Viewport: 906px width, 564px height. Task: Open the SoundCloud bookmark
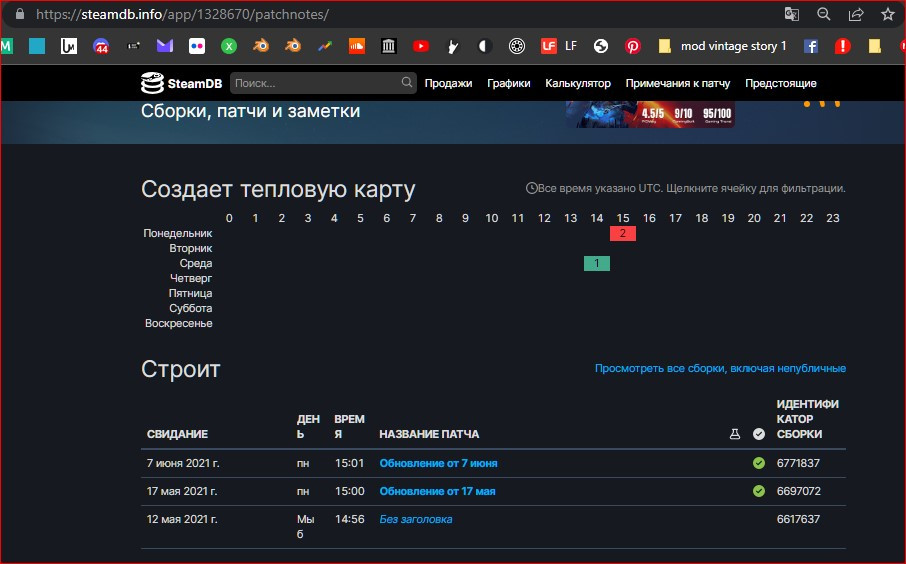pyautogui.click(x=357, y=46)
